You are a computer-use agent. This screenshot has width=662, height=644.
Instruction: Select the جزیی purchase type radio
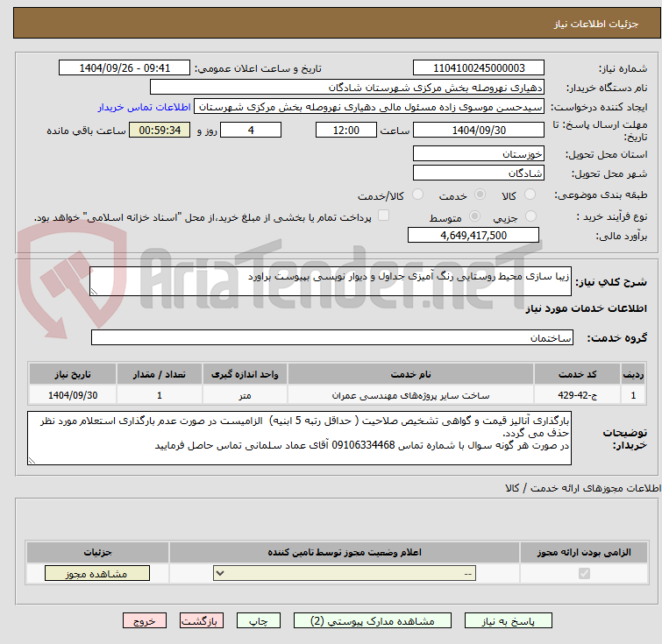pos(530,216)
